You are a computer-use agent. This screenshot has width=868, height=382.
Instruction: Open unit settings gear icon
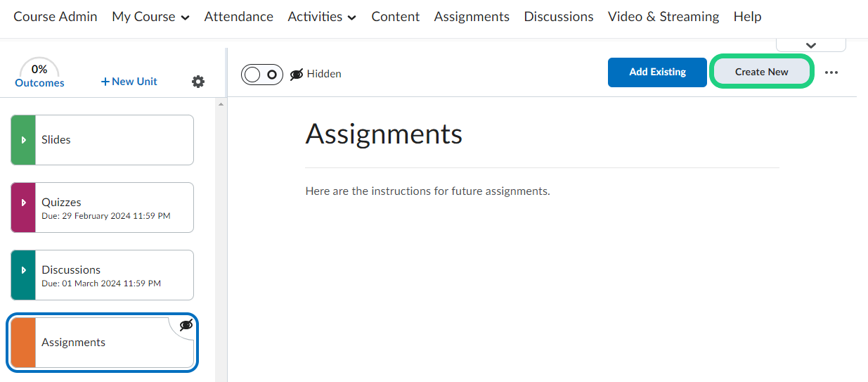[x=198, y=82]
